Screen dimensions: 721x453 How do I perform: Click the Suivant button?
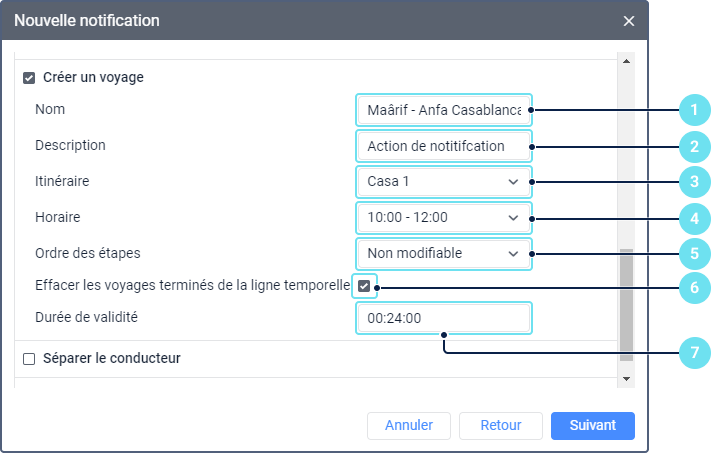click(593, 426)
